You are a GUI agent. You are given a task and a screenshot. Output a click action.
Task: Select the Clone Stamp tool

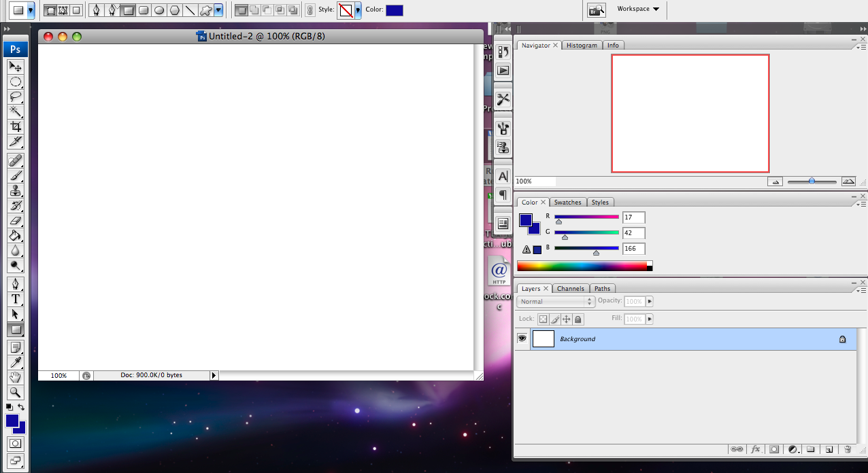tap(15, 190)
